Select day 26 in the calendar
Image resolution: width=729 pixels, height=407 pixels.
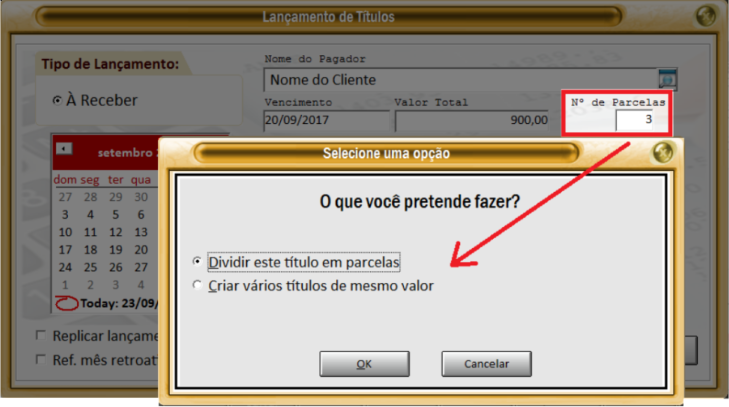coord(115,267)
